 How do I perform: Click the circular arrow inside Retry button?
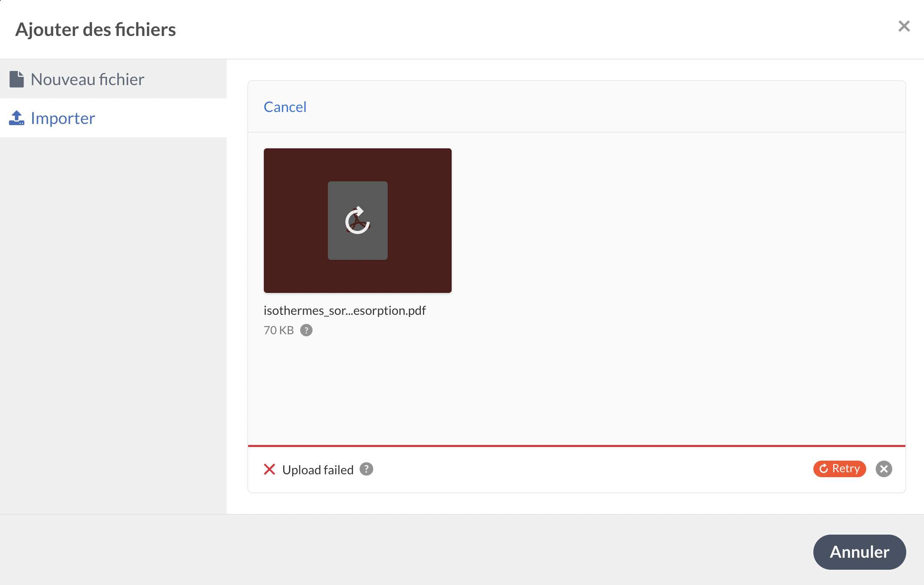824,469
